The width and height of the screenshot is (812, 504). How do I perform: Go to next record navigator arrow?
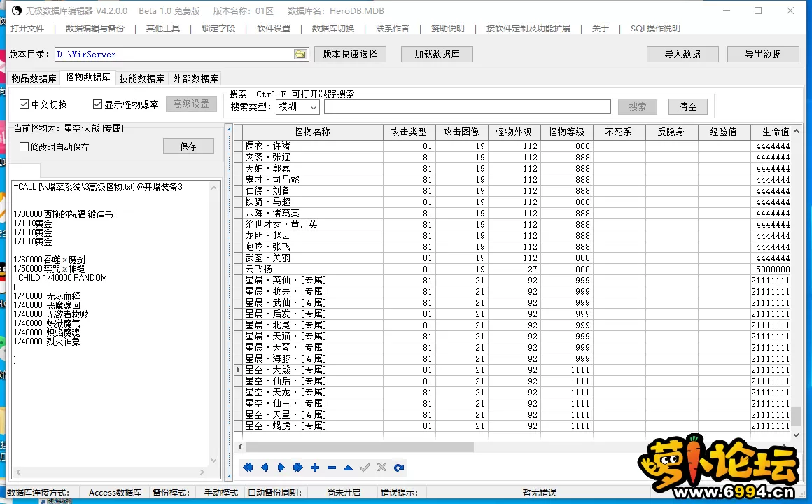(281, 468)
